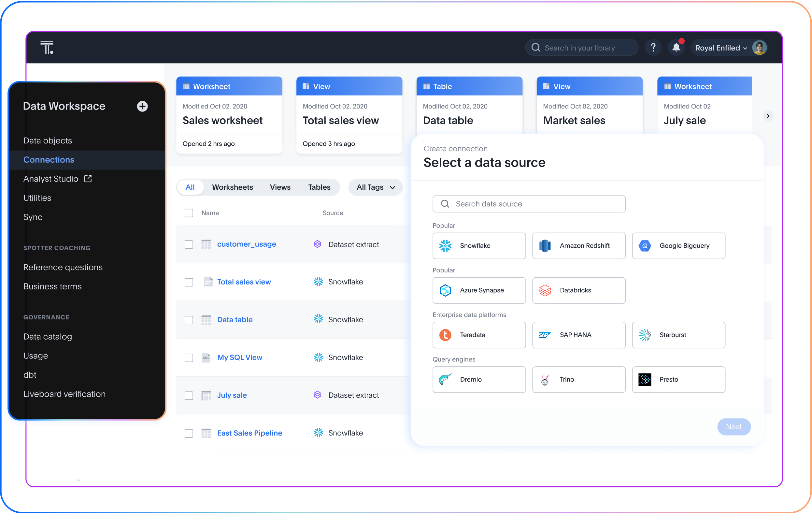Select the Teradata enterprise platform icon
This screenshot has height=513, width=812.
446,335
